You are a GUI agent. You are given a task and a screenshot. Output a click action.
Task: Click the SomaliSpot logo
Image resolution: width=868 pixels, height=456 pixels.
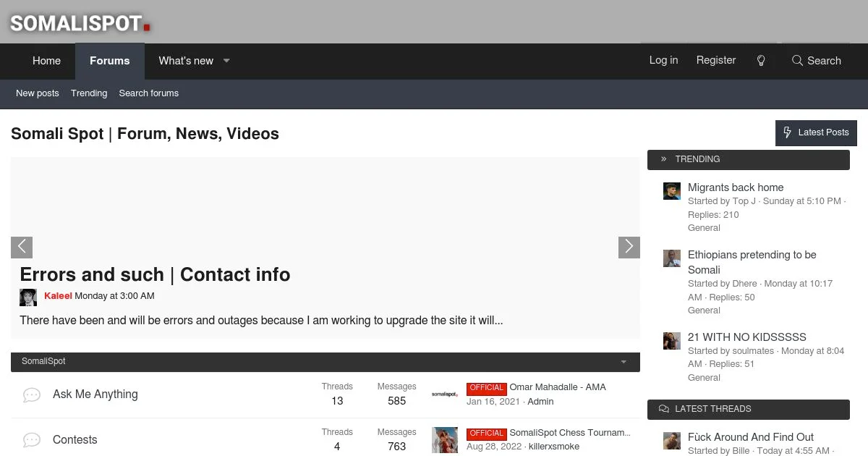[x=80, y=23]
